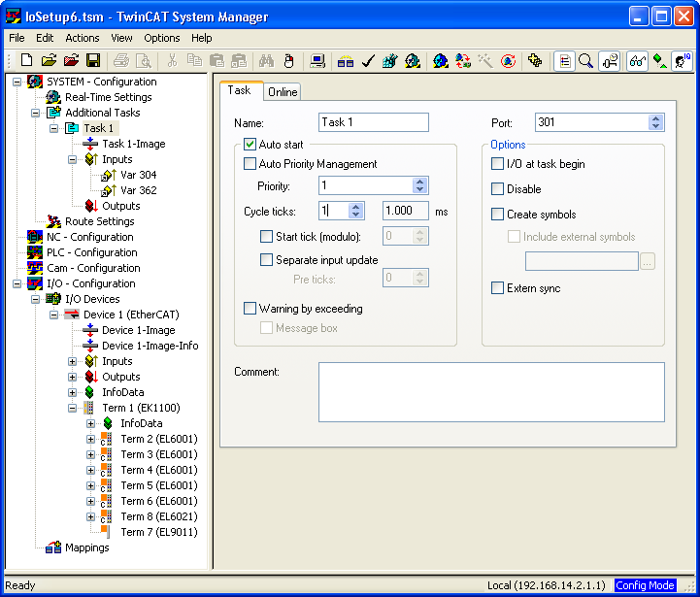
Task: Click the Find binoculars icon
Action: coord(267,60)
